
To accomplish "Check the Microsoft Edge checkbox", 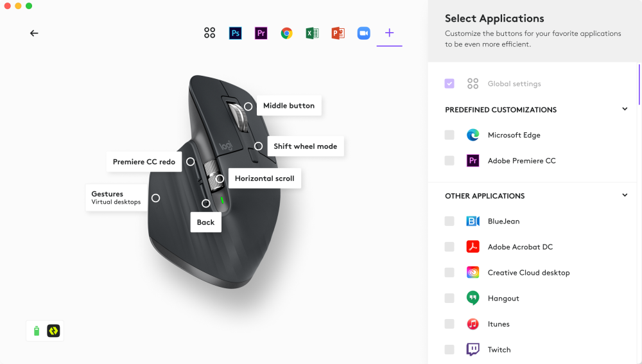I will click(449, 135).
